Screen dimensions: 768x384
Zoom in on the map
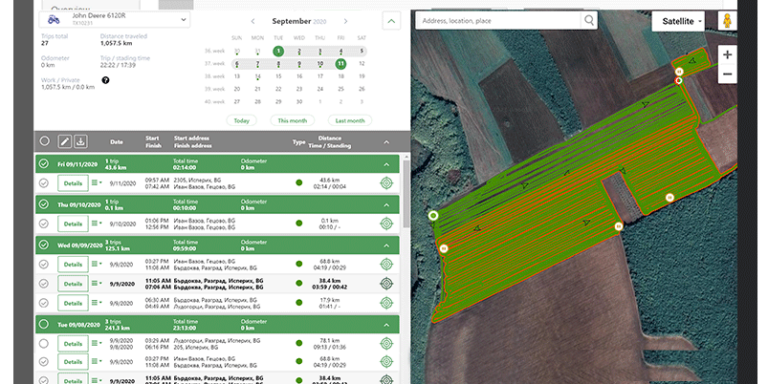727,55
